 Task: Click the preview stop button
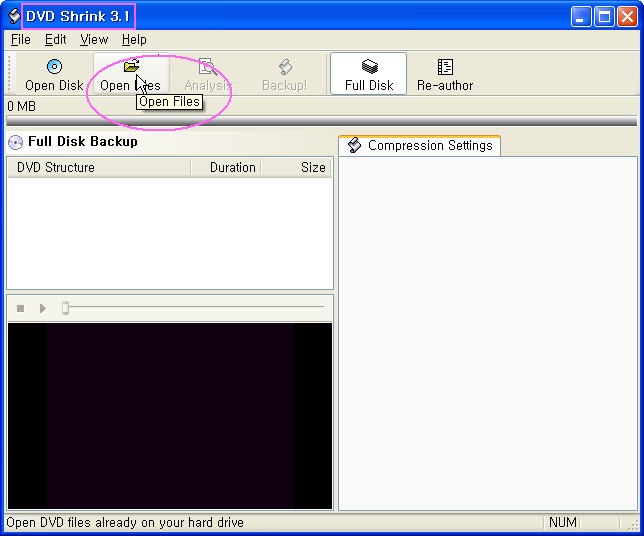click(21, 308)
